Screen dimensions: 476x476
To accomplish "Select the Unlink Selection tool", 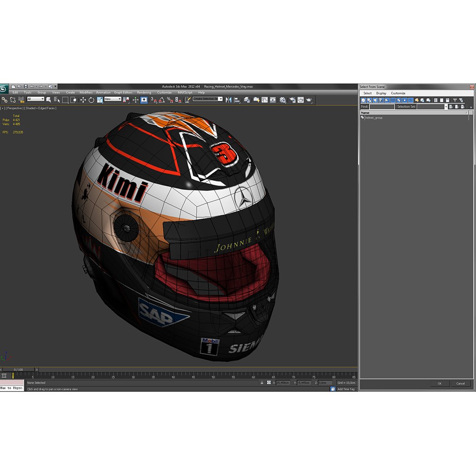I will (13, 100).
